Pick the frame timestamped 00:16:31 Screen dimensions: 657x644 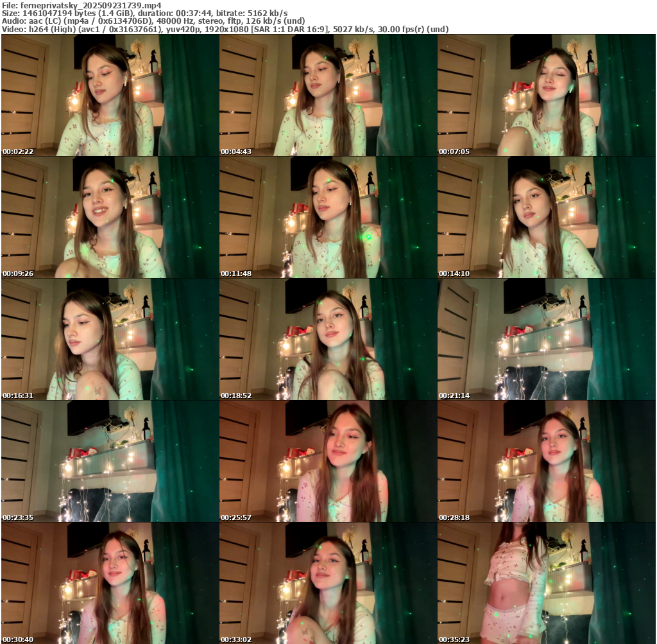coord(110,339)
